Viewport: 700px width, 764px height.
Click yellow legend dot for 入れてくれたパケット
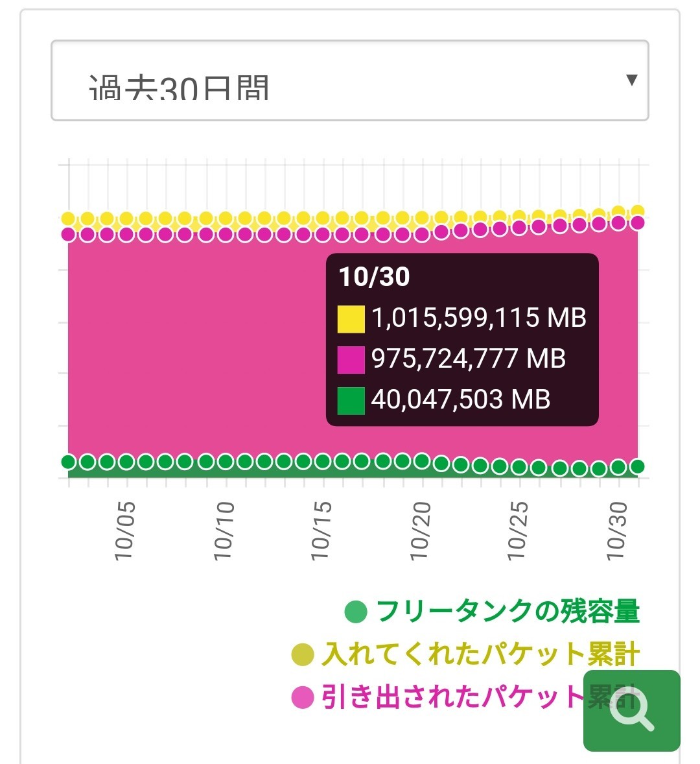[302, 654]
